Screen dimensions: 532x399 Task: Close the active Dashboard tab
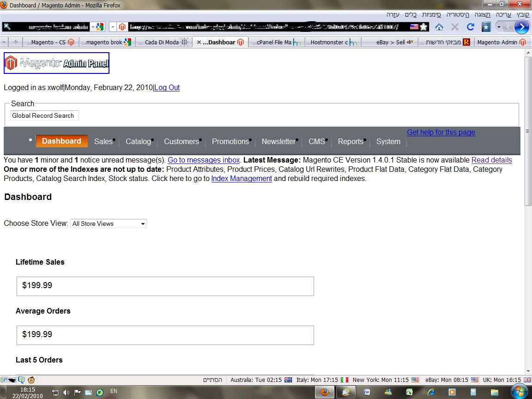pyautogui.click(x=199, y=42)
